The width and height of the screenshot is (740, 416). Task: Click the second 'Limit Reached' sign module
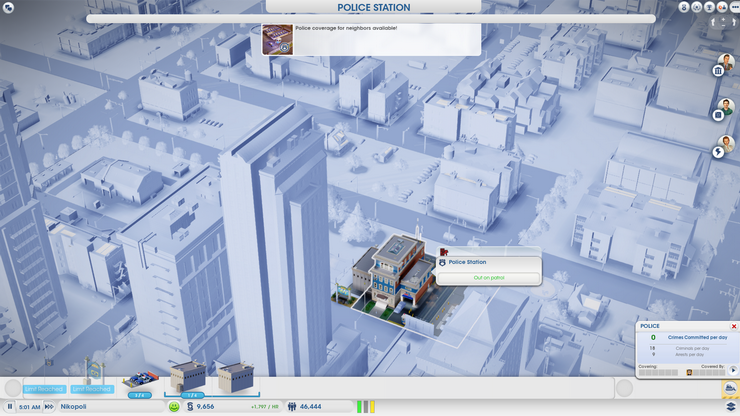tap(92, 389)
